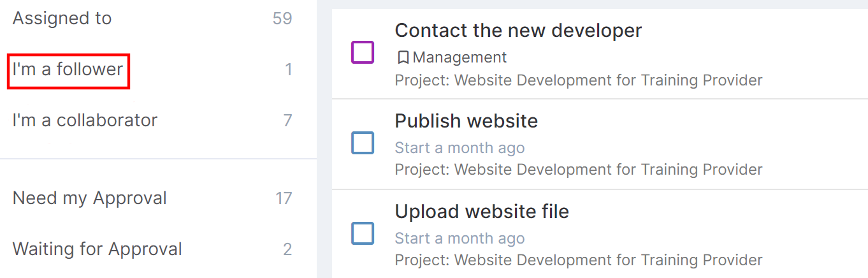Screen dimensions: 868x278
Task: Click Start a month ago under Upload website file
Action: 459,238
